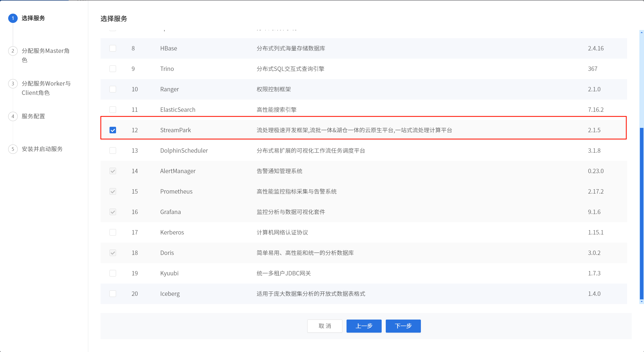The image size is (644, 352).
Task: Click step 5 circle icon 安装并启动服务
Action: (x=13, y=149)
